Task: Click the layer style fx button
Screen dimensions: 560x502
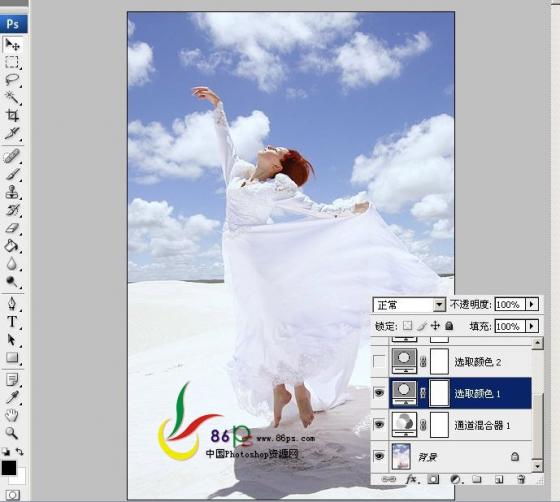Action: point(411,479)
